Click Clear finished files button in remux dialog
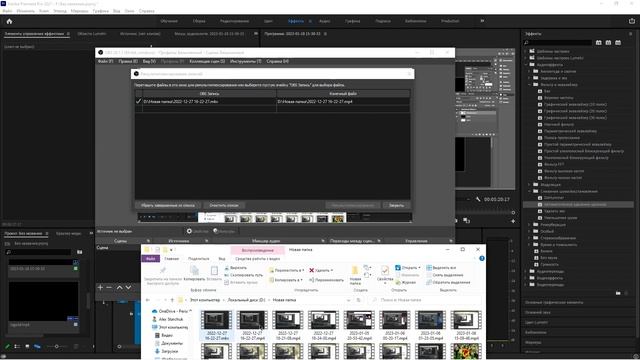This screenshot has height=360, width=640. pos(168,205)
